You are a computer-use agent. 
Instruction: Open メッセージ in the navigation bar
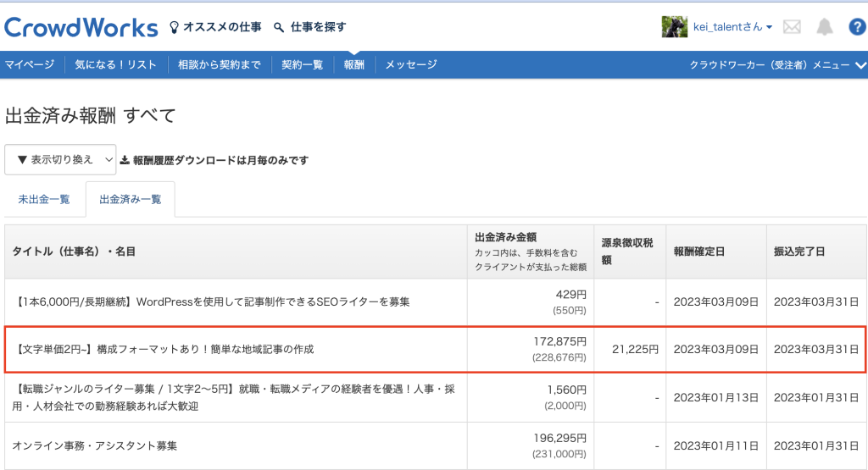pos(411,64)
